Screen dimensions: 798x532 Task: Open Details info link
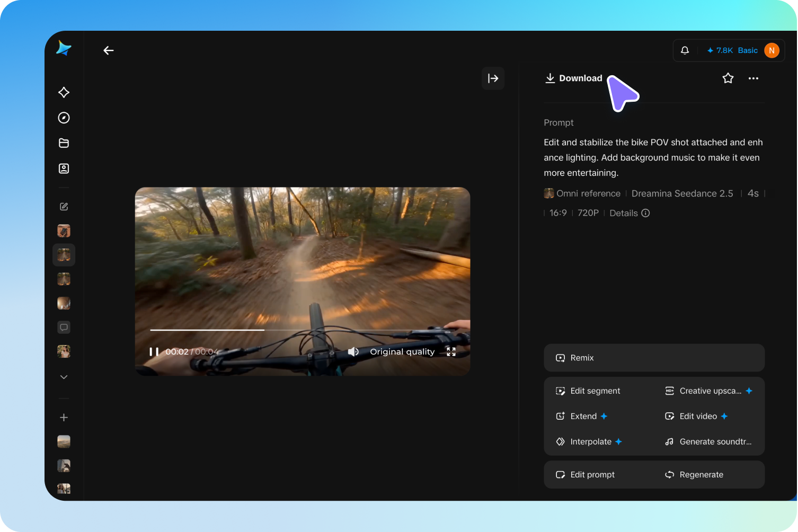(629, 213)
